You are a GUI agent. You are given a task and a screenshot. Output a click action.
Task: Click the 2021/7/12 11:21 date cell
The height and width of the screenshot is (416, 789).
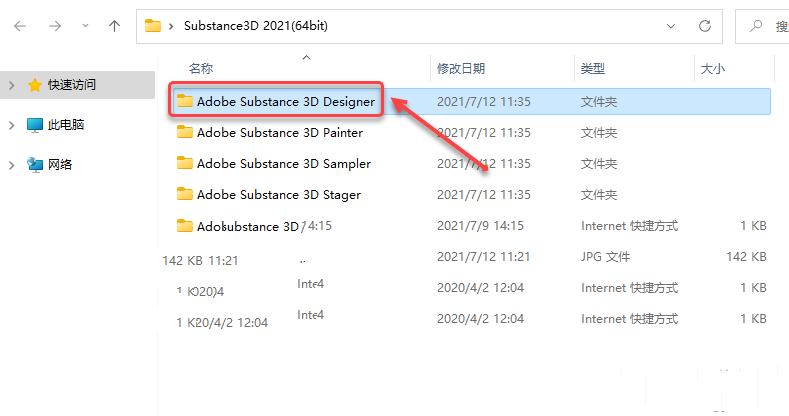[x=484, y=257]
